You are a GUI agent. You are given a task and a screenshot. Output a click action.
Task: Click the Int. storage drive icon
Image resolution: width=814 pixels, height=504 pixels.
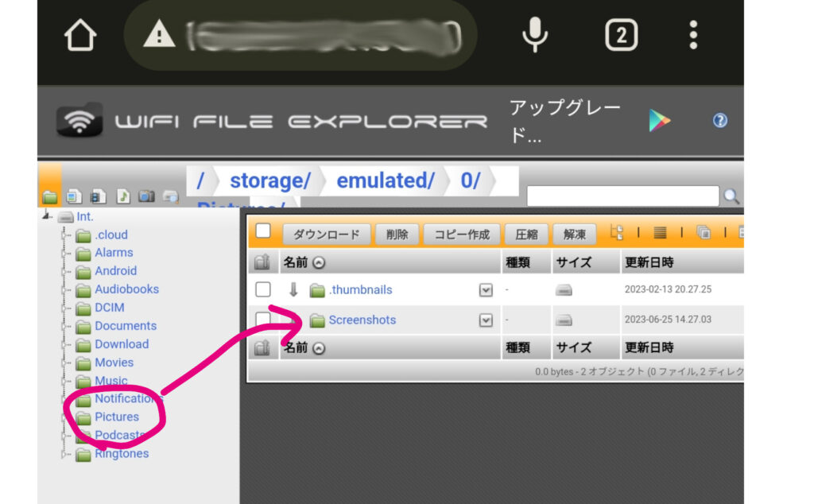coord(65,216)
